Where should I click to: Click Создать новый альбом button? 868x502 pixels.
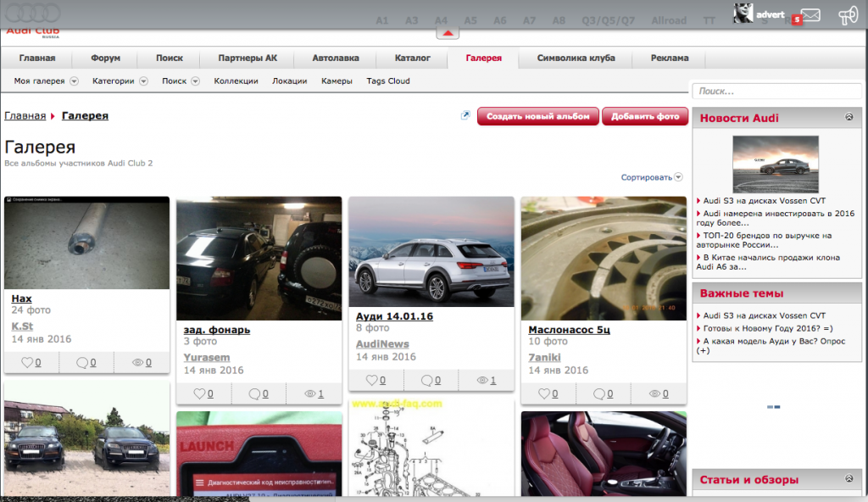pos(538,116)
